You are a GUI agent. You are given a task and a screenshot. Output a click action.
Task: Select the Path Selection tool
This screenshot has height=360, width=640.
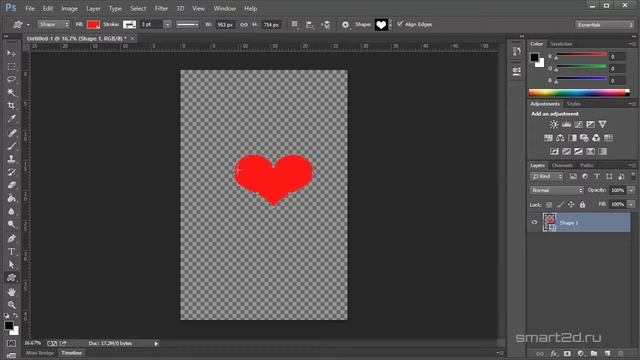11,264
